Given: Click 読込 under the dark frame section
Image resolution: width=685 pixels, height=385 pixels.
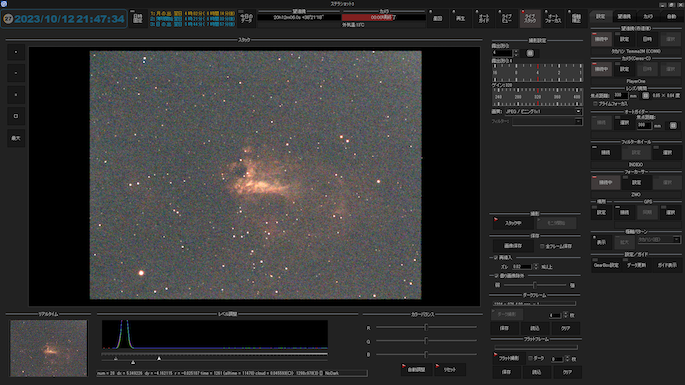Looking at the screenshot, I should coord(535,328).
